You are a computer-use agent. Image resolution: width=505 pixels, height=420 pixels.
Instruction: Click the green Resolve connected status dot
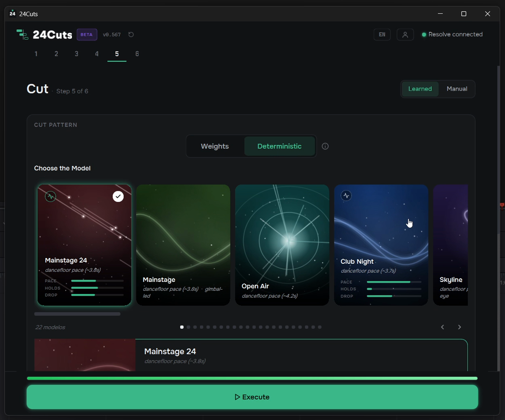point(424,35)
